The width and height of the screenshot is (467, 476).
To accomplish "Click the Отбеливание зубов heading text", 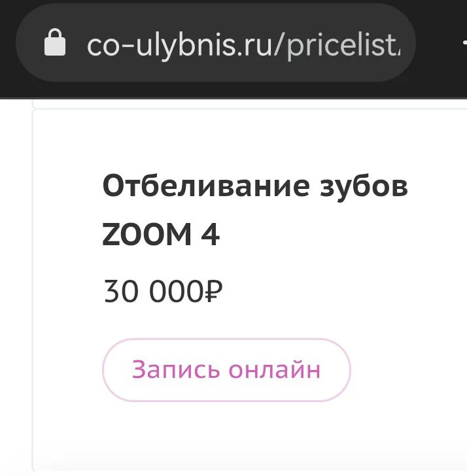I will click(255, 188).
